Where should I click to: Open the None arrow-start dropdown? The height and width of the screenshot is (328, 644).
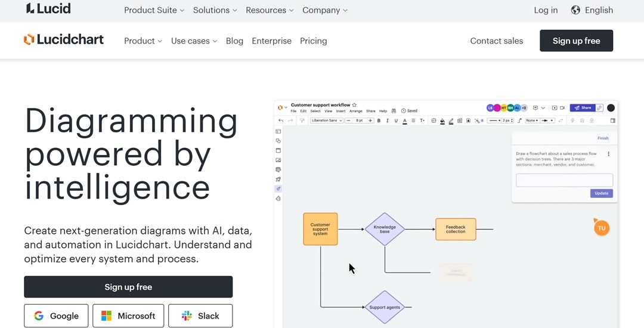tap(532, 120)
